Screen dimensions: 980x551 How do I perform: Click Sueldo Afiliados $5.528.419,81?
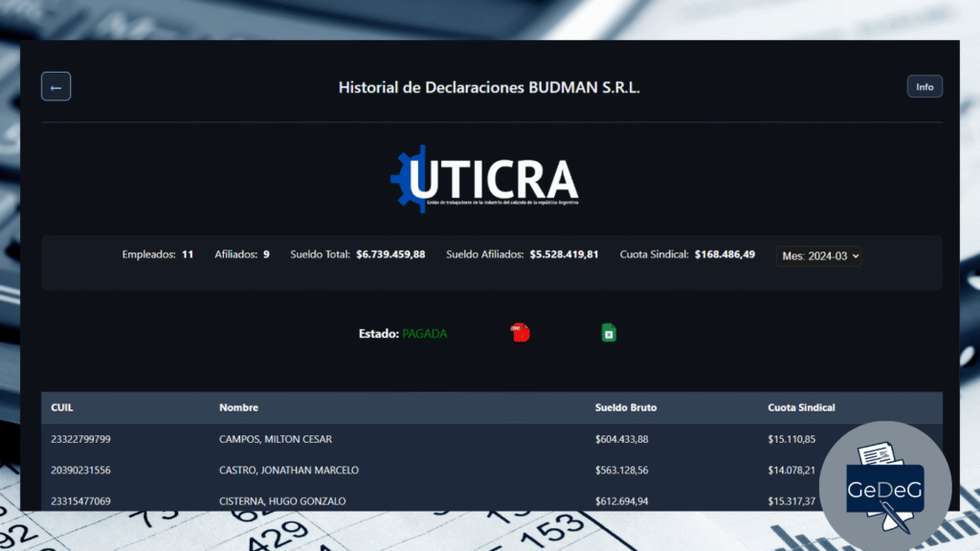pos(564,254)
